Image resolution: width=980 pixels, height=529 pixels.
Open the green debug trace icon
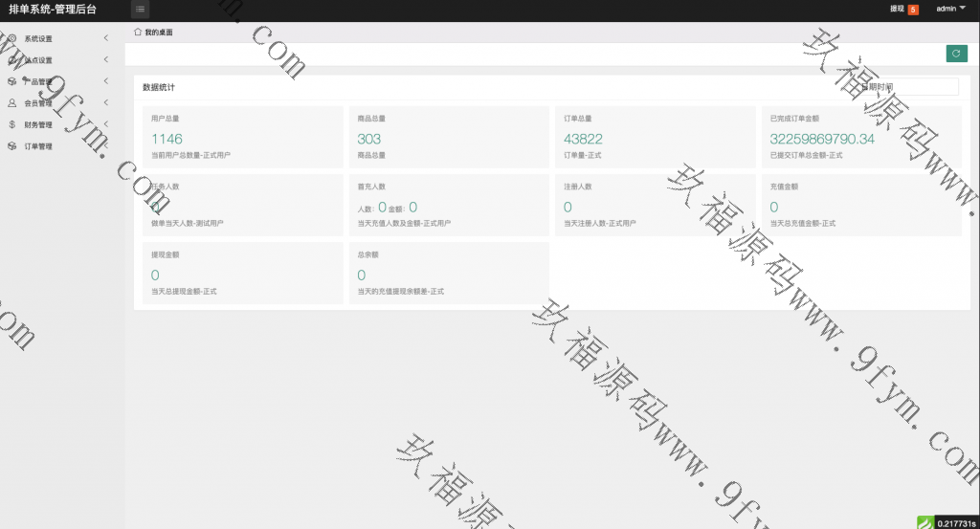[x=925, y=522]
